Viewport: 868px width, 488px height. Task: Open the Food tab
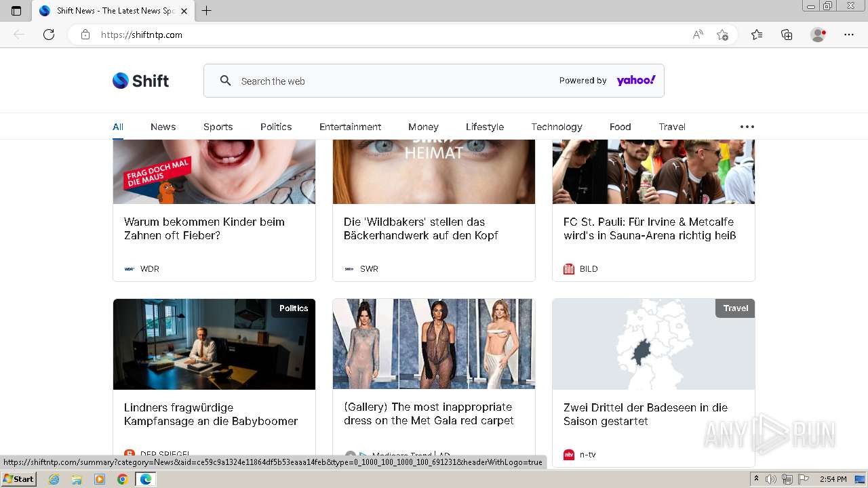click(x=620, y=127)
